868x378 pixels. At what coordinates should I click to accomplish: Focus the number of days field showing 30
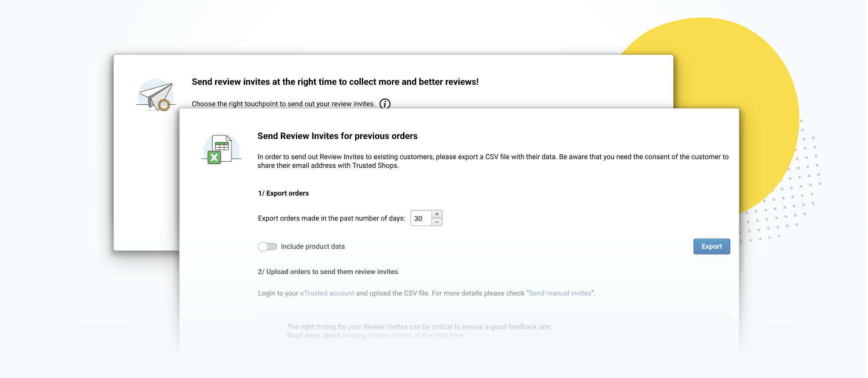pyautogui.click(x=421, y=218)
